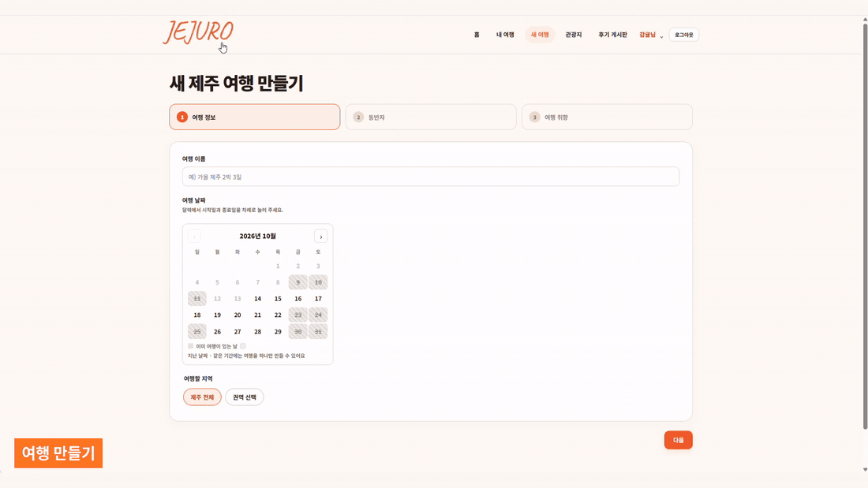Click the booked date October 10
Image resolution: width=868 pixels, height=488 pixels.
coord(318,282)
